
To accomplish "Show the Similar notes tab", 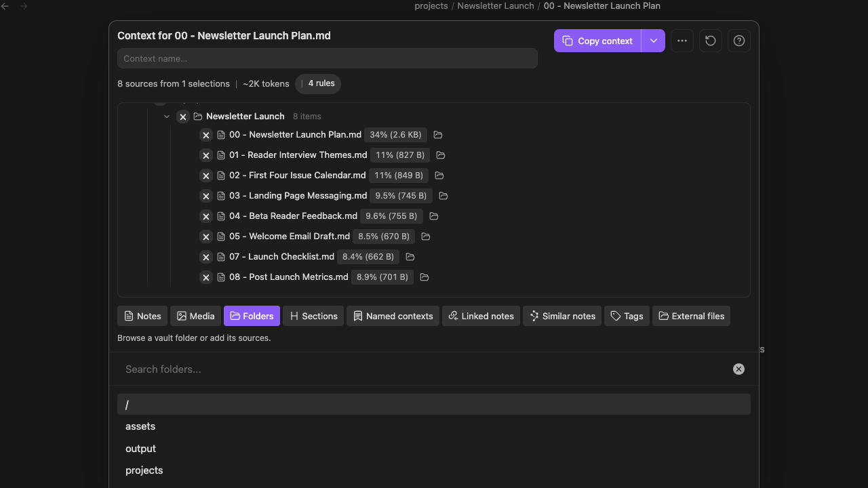I will 562,316.
